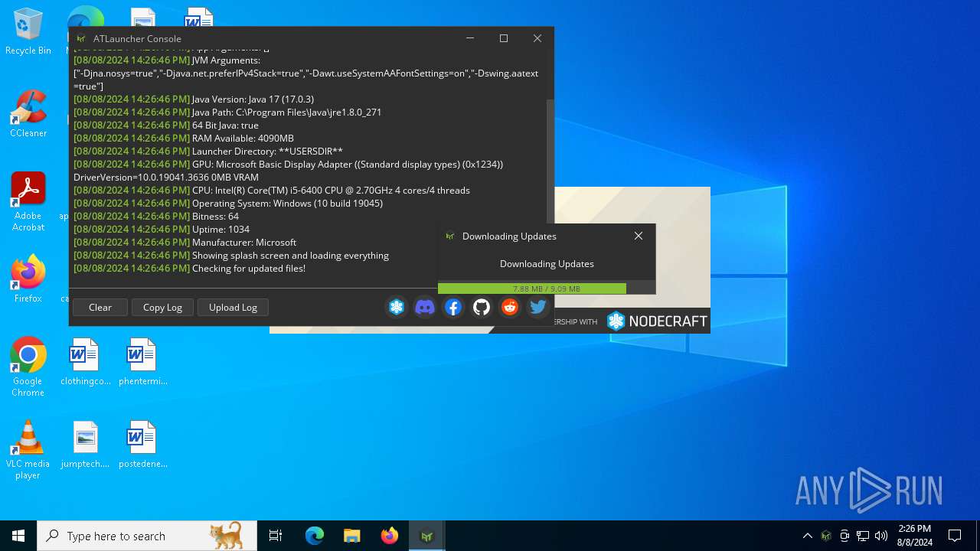Open the taskbar clock and date

pos(914,536)
